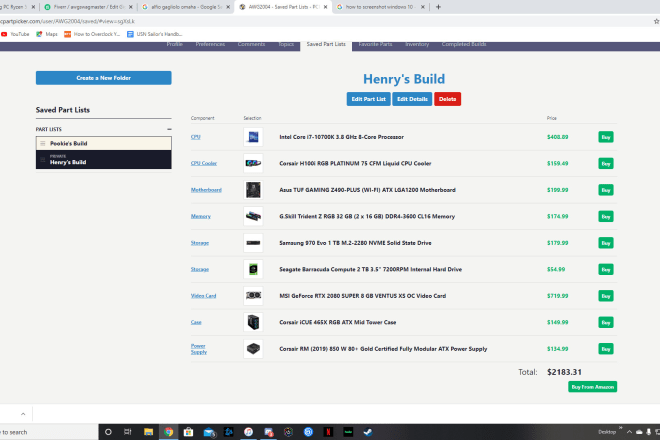660x440 pixels.
Task: Click the Windows taskbar search box
Action: point(49,432)
